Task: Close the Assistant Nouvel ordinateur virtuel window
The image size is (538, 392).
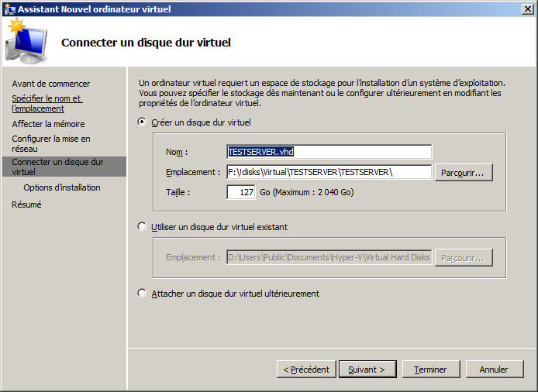Action: [x=527, y=9]
